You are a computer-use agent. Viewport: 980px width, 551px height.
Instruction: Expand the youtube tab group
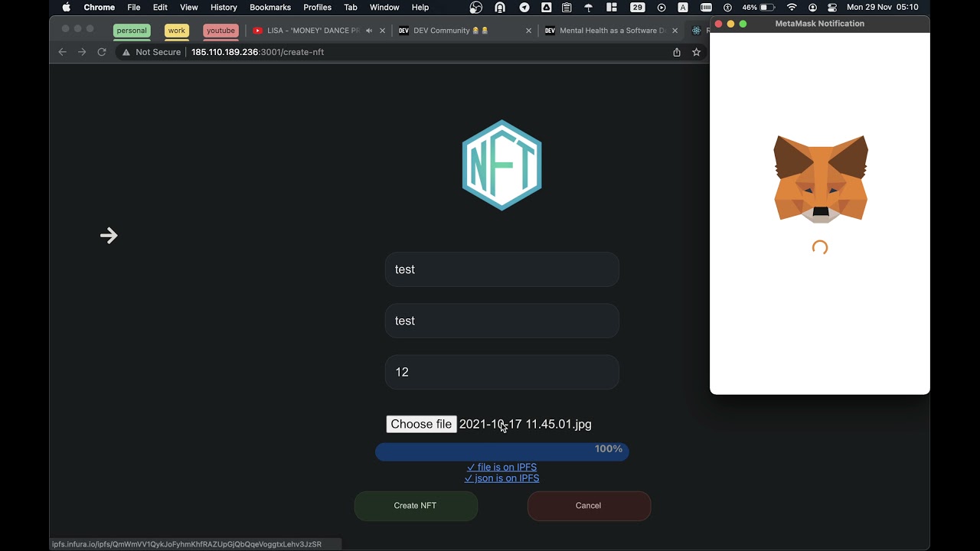coord(220,31)
